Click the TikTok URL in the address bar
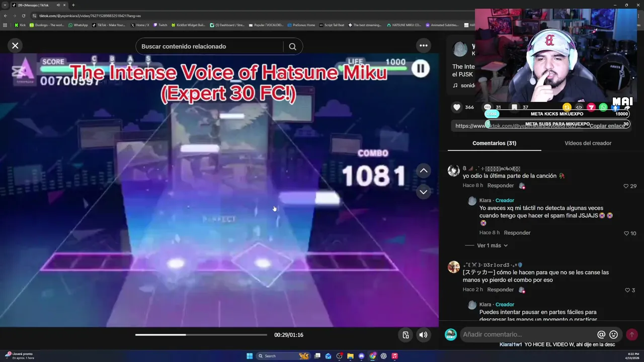Image resolution: width=644 pixels, height=362 pixels. [90, 16]
